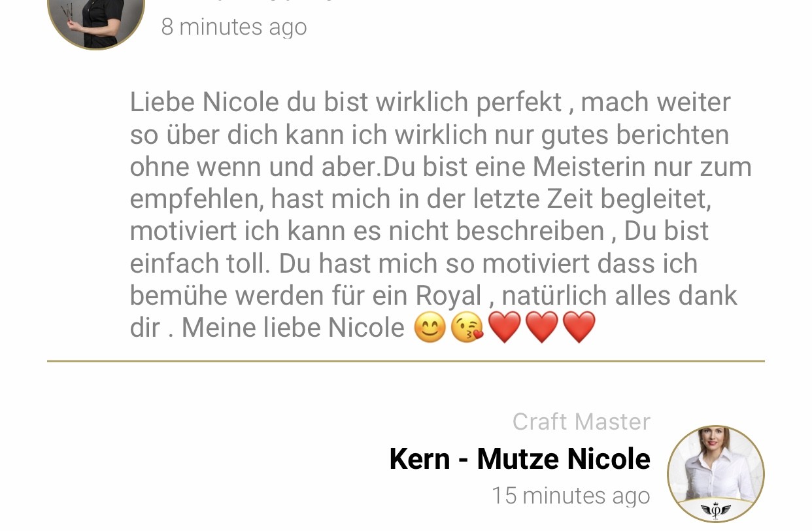
Task: Tap the first red heart after the kissing emoji
Action: pos(505,328)
